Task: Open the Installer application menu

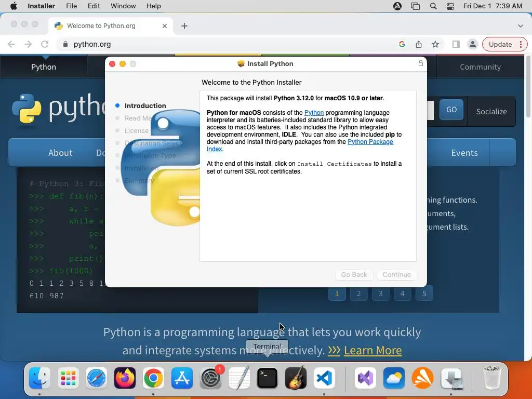Action: [x=41, y=6]
